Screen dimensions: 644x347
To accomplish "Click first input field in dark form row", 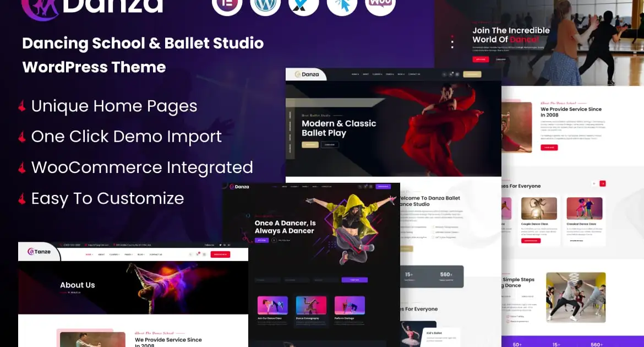I will pos(268,280).
